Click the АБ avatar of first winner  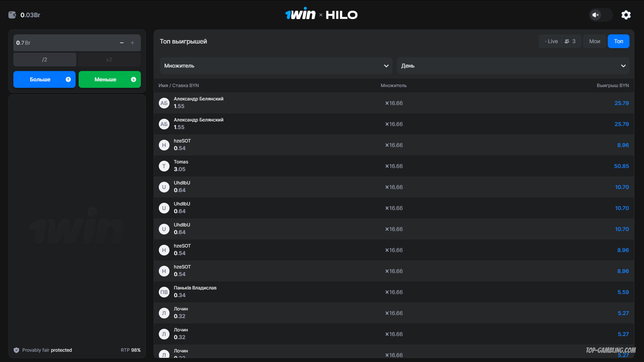[164, 103]
